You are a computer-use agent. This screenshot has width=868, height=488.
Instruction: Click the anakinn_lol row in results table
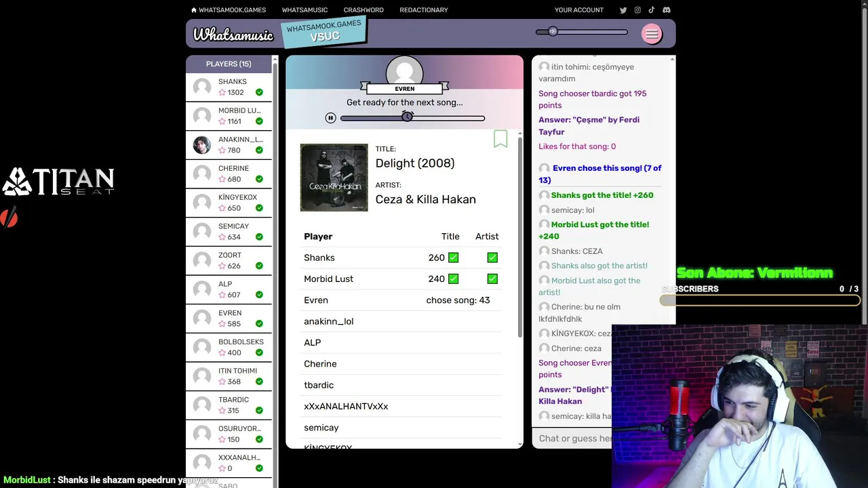401,321
